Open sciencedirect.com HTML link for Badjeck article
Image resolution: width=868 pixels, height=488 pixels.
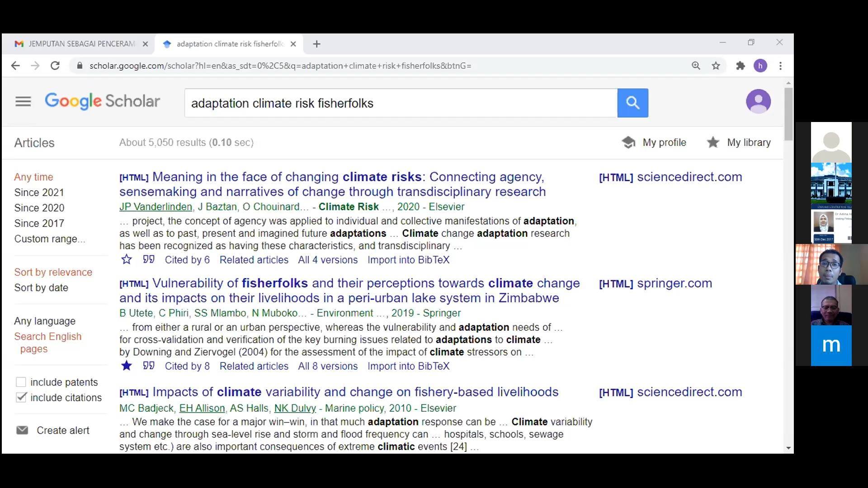670,392
